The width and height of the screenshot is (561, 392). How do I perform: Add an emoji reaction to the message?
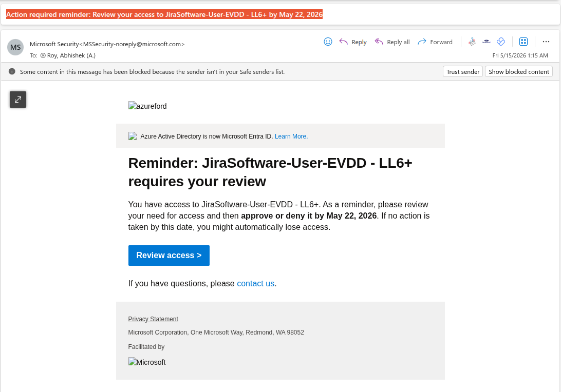point(328,42)
